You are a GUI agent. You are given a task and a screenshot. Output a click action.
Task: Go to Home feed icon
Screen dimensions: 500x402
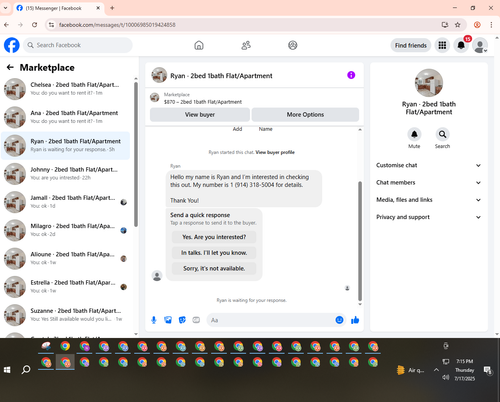199,45
